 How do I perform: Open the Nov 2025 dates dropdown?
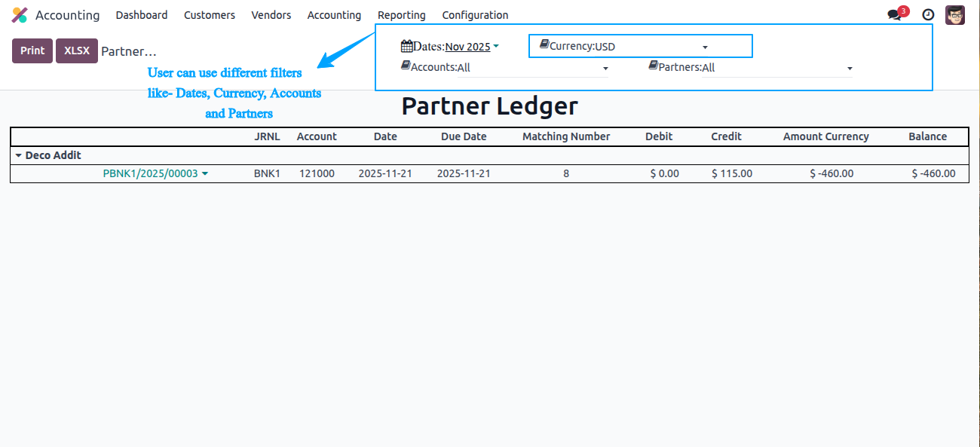coord(472,47)
